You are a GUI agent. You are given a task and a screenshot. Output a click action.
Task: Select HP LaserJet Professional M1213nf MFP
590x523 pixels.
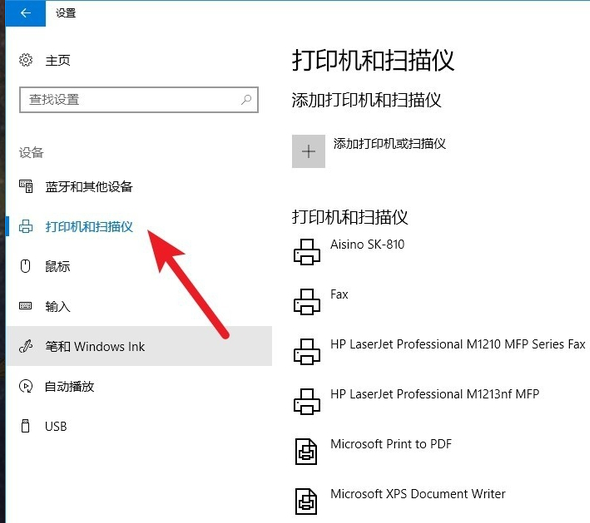(x=435, y=394)
